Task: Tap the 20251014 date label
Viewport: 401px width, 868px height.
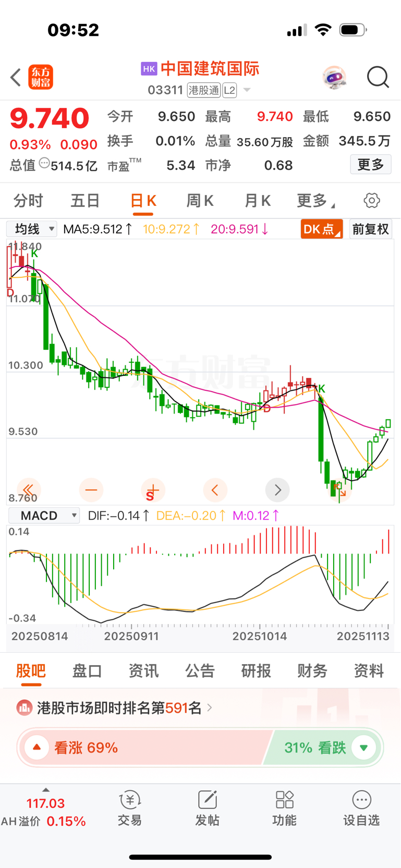Action: point(260,636)
